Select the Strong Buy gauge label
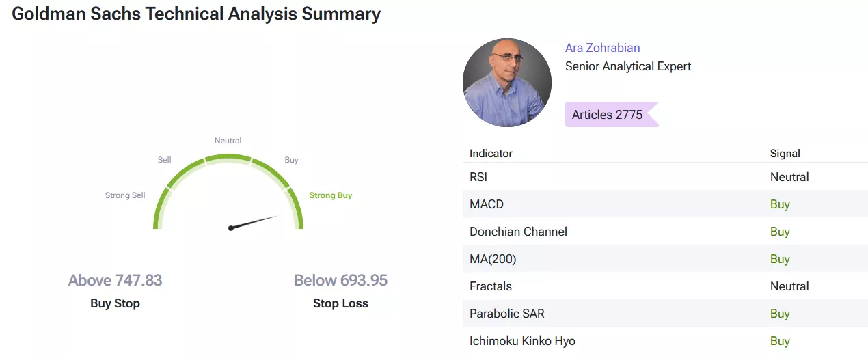868x358 pixels. point(330,195)
